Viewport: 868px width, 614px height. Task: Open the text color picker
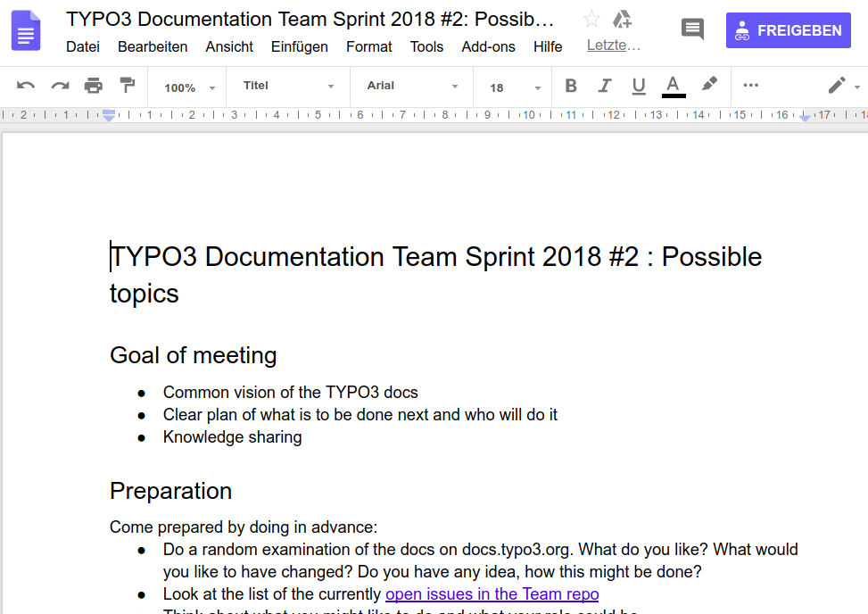coord(674,87)
